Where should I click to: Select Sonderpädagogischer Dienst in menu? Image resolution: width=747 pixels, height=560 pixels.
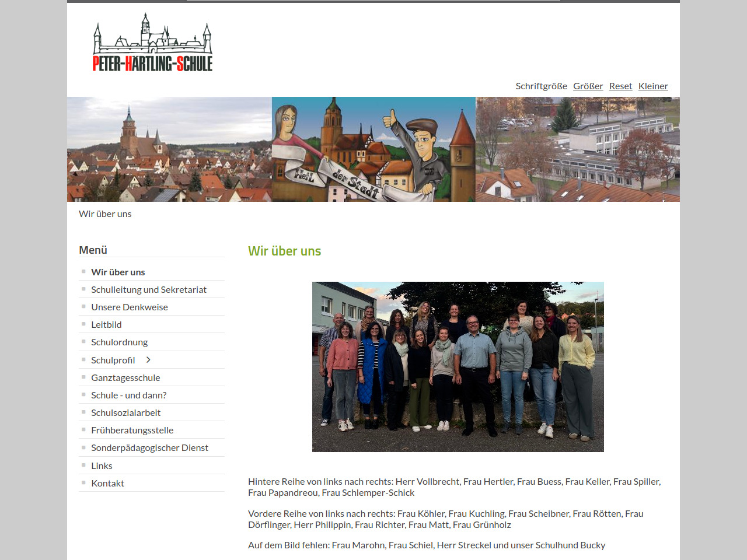(x=149, y=447)
